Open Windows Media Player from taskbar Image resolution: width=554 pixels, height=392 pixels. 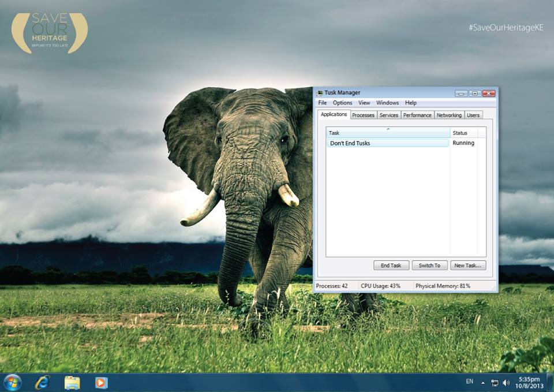click(101, 382)
